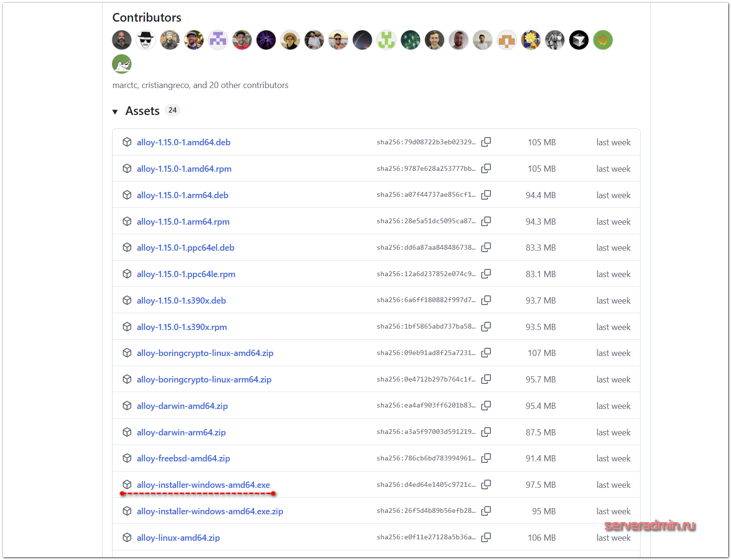Download alloy-1.15.0-1.amd64.rpm package
Screen dimensions: 731x560
184,169
